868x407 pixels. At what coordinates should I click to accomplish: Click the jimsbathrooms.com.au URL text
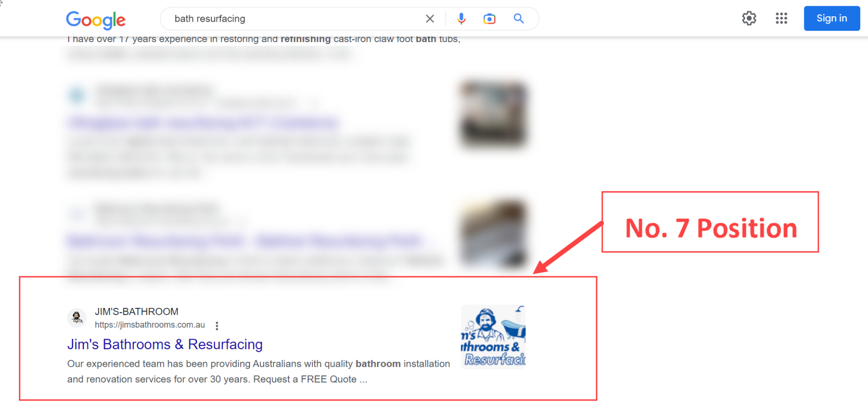point(150,325)
